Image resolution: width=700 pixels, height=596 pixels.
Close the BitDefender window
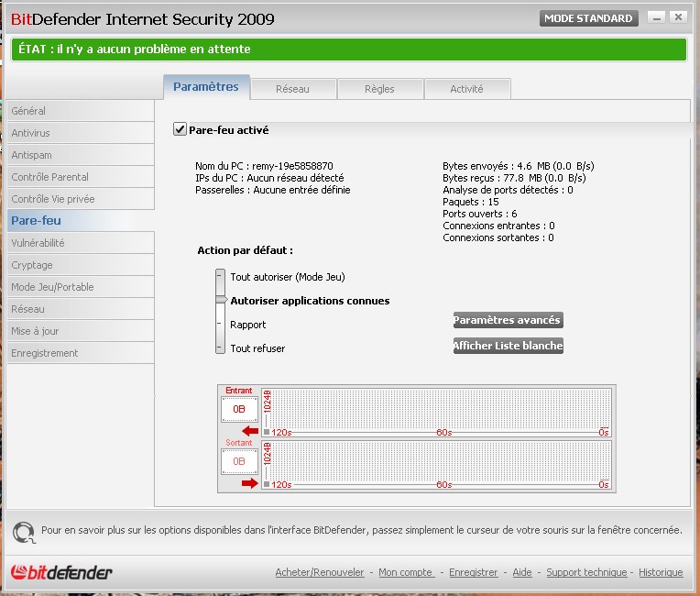(678, 17)
